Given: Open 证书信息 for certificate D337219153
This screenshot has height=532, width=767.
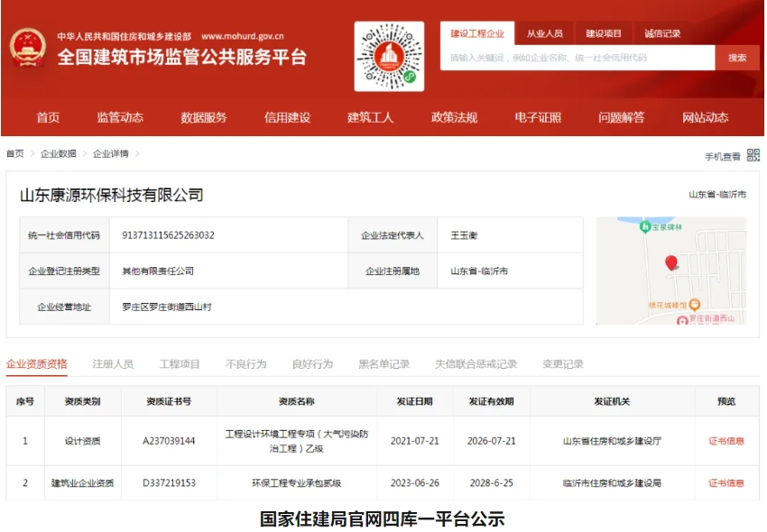Looking at the screenshot, I should tap(726, 483).
